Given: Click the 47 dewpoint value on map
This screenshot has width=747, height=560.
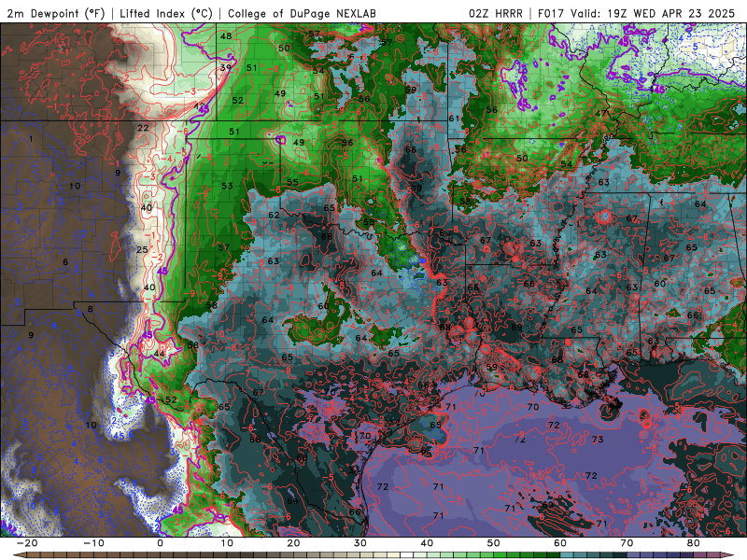Looking at the screenshot, I should tap(601, 113).
